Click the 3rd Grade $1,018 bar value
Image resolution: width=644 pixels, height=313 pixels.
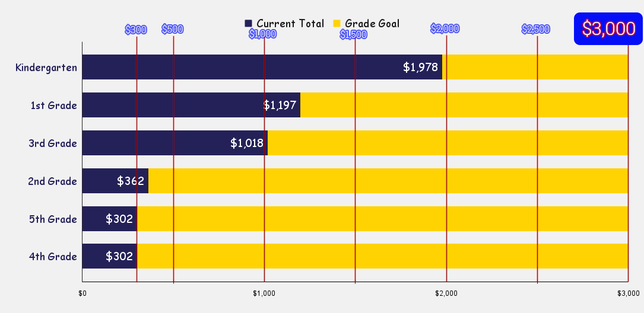247,143
